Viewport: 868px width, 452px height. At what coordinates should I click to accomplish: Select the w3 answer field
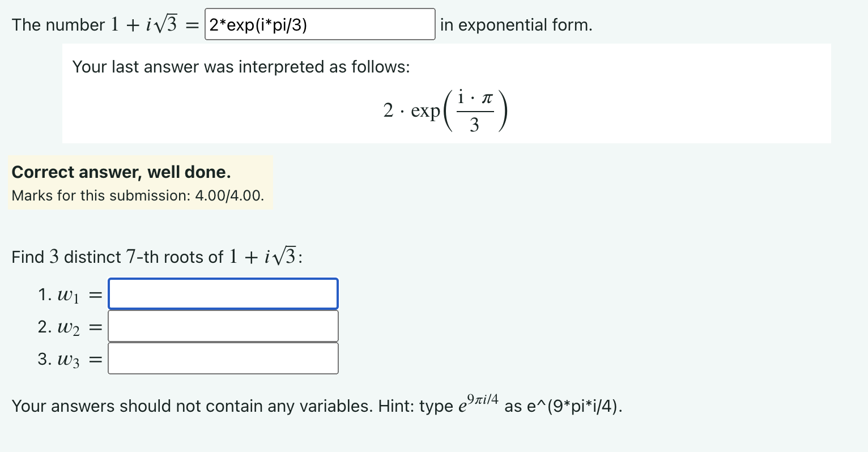[x=223, y=357]
